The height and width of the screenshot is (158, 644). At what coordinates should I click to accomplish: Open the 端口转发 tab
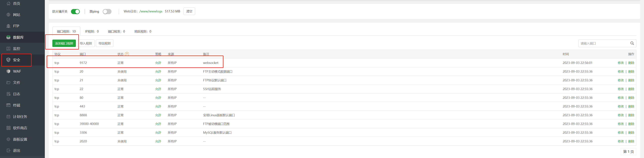tap(116, 32)
